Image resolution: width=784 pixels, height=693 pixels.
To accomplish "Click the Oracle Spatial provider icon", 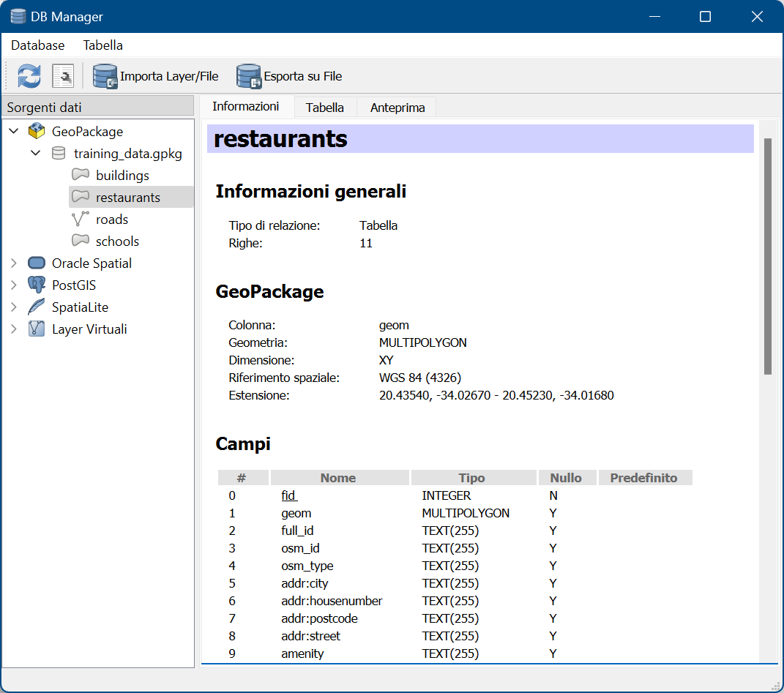I will point(37,263).
